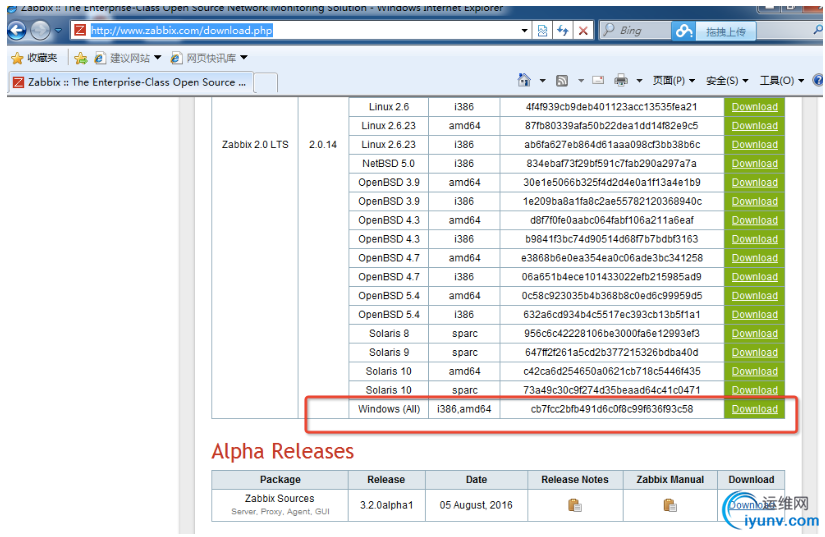Click the compatibility view icon

point(542,31)
